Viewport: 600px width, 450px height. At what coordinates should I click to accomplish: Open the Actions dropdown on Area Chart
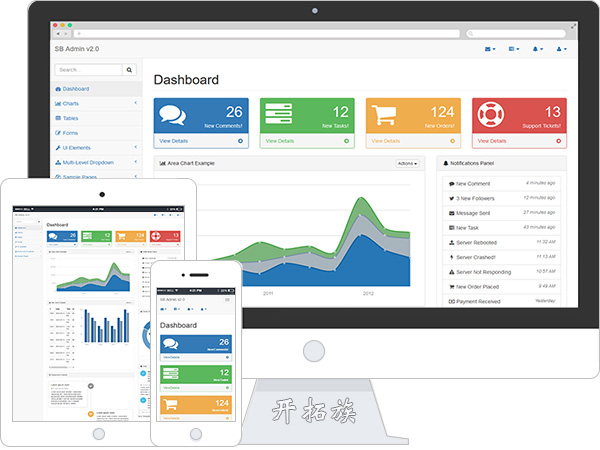tap(408, 163)
